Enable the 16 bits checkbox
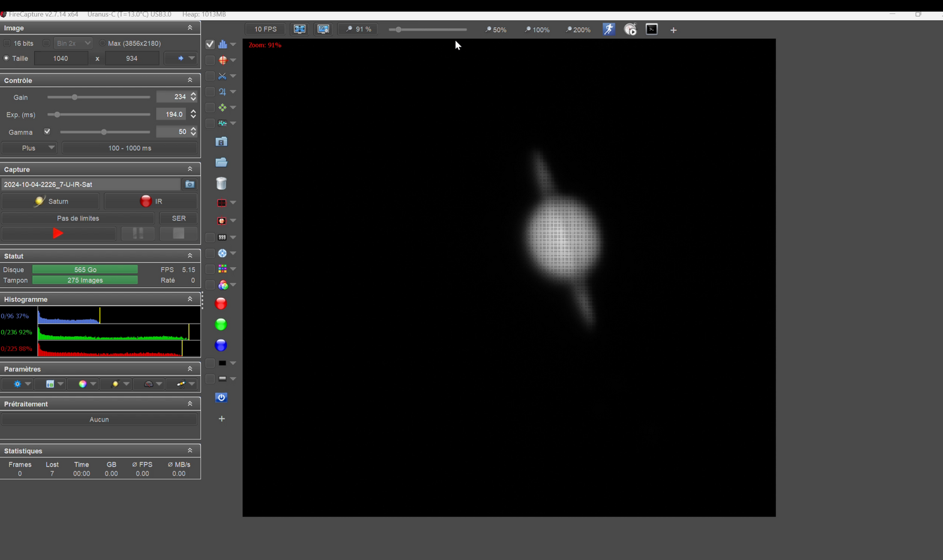The width and height of the screenshot is (943, 560). tap(7, 43)
